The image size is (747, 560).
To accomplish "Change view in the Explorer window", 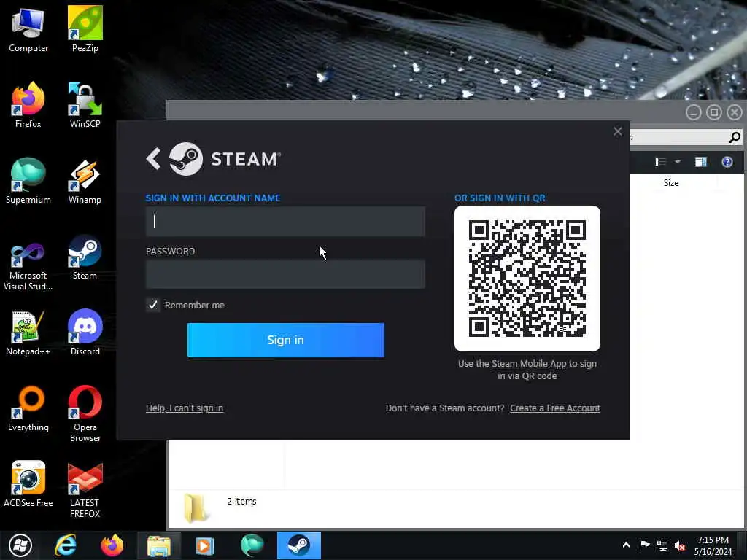I will pos(660,162).
